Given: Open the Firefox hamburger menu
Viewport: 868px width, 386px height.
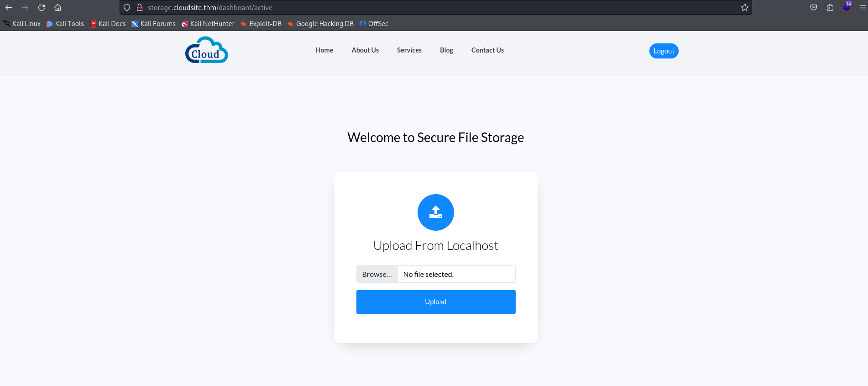Looking at the screenshot, I should (x=863, y=8).
